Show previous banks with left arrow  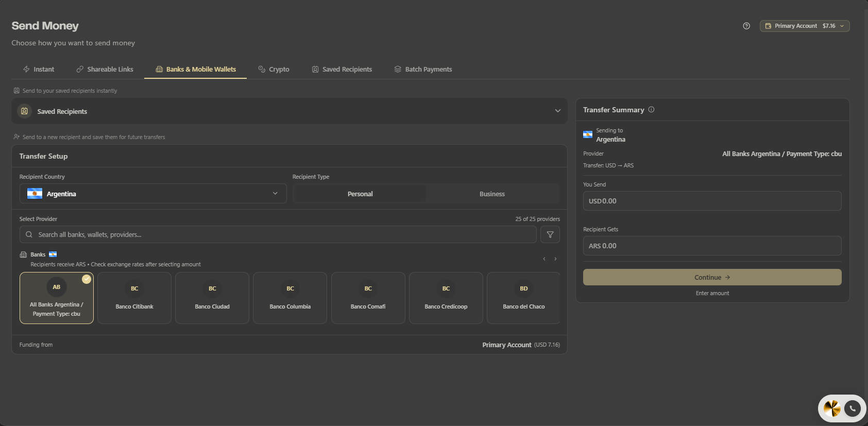[x=544, y=259]
